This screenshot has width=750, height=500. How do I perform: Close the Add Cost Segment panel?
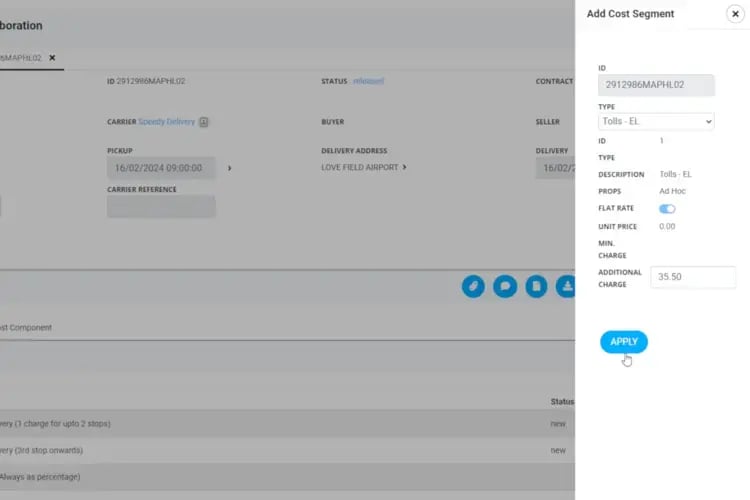(735, 14)
